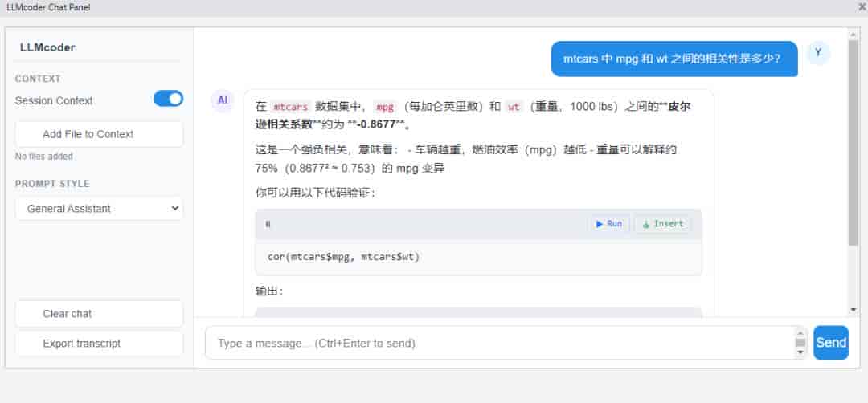This screenshot has width=868, height=403.
Task: Click the 'wt' inline code tag
Action: tap(514, 107)
